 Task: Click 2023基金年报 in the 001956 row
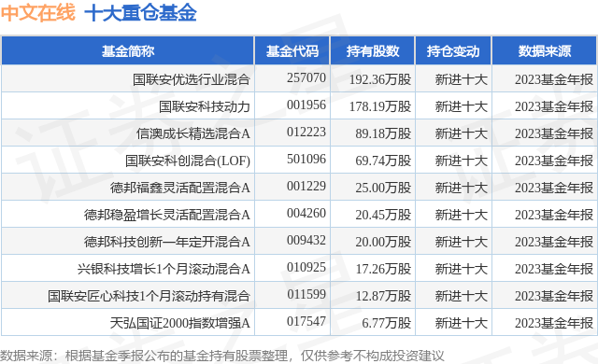[x=554, y=106]
